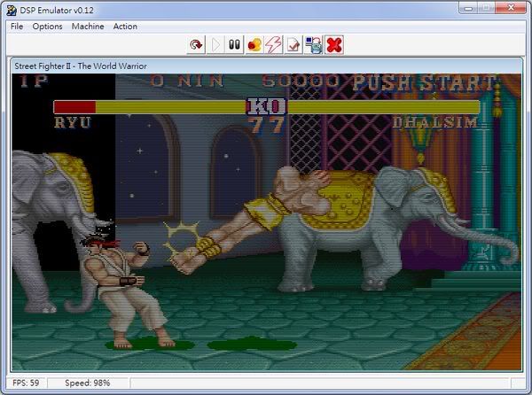Click the 1P indicator in game
The height and width of the screenshot is (395, 532).
tap(34, 81)
